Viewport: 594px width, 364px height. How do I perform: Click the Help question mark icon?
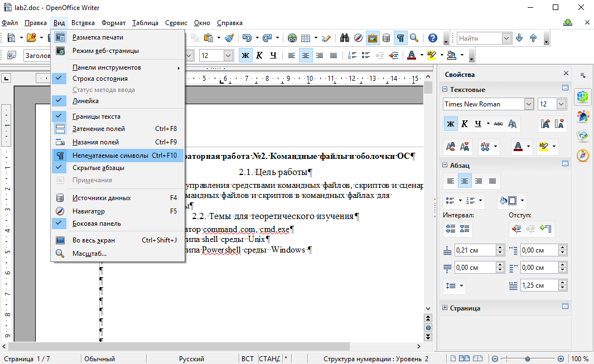coord(432,38)
